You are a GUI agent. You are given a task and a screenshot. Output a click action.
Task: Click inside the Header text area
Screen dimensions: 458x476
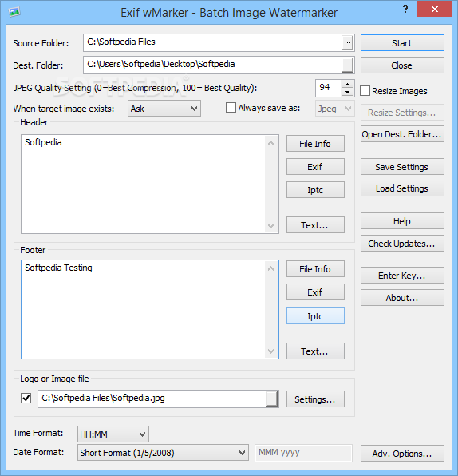(x=143, y=184)
